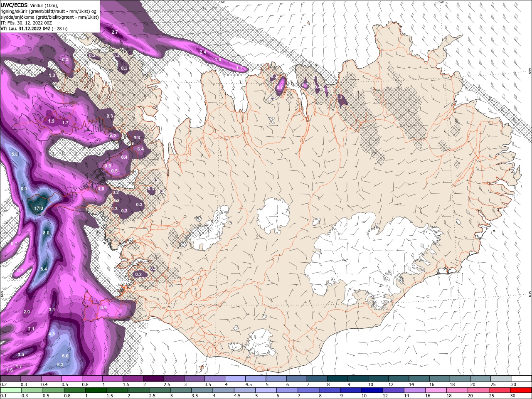Click the 'slydda/snjókoma' legend description line
The width and height of the screenshot is (532, 399).
click(x=49, y=17)
